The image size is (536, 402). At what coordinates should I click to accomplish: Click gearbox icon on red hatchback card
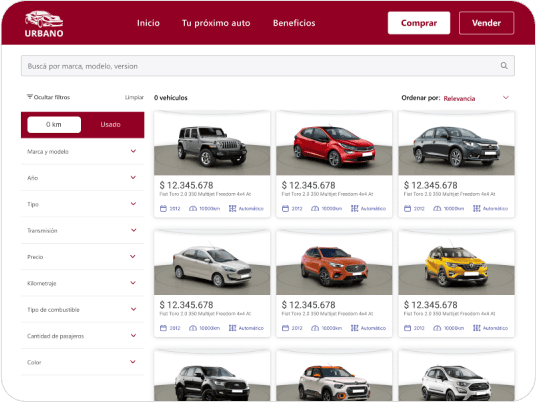pyautogui.click(x=354, y=209)
